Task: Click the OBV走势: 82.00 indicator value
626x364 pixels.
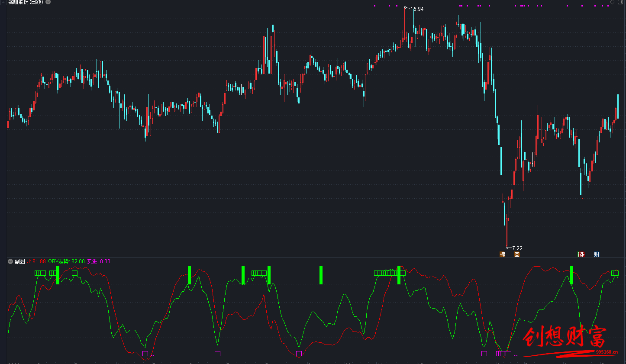Action: tap(67, 261)
